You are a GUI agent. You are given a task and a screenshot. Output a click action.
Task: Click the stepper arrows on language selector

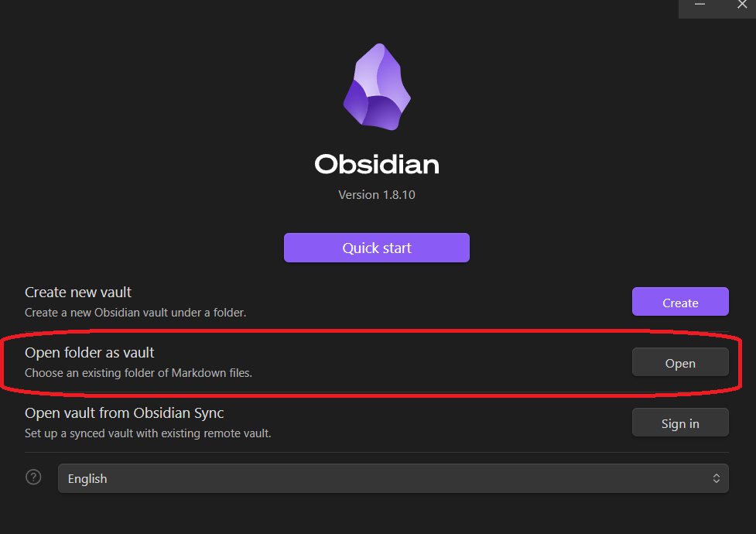click(x=717, y=478)
